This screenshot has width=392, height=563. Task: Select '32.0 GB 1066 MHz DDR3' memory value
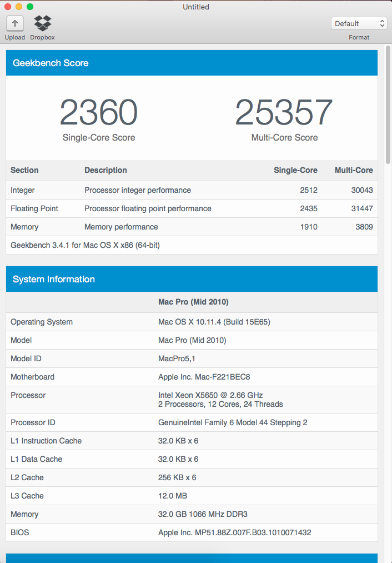(203, 514)
